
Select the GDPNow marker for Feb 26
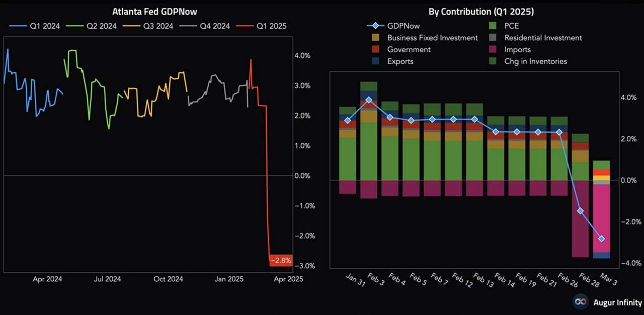[559, 132]
